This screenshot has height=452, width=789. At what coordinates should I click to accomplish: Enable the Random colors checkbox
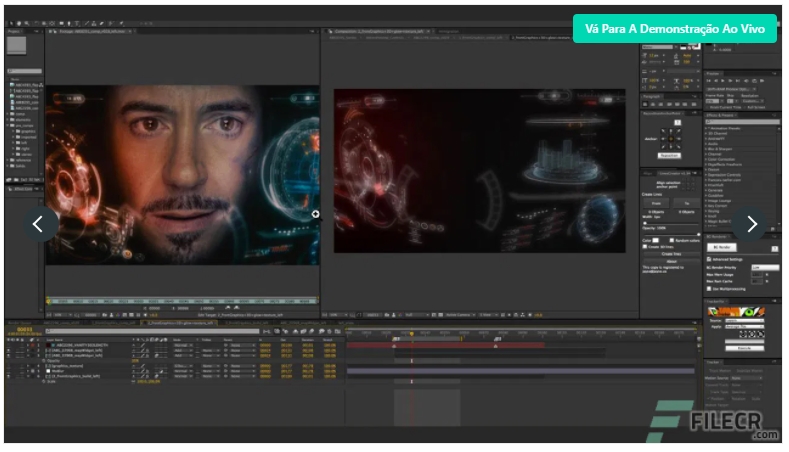(x=672, y=240)
